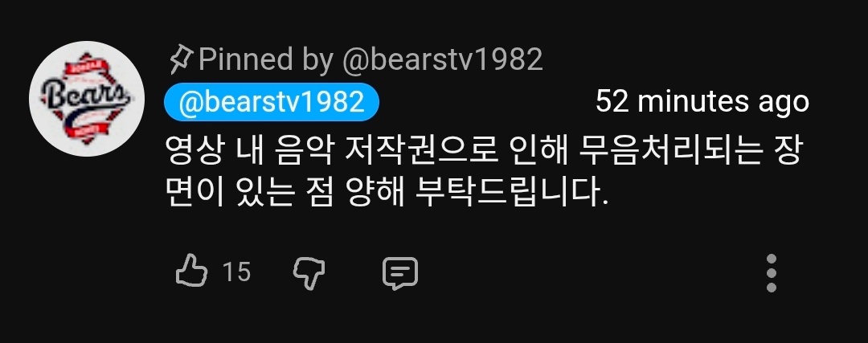Click the word 음악 in the comment
Image resolution: width=868 pixels, height=343 pixels.
[x=301, y=152]
